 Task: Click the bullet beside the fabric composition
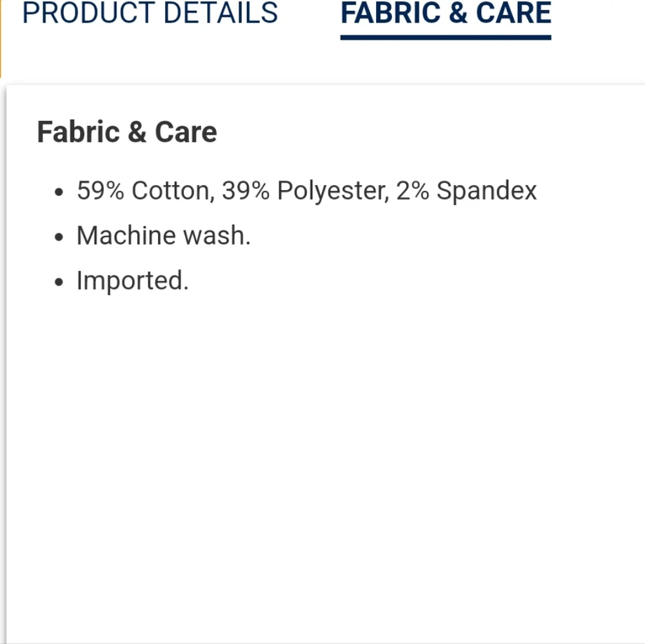pos(60,192)
